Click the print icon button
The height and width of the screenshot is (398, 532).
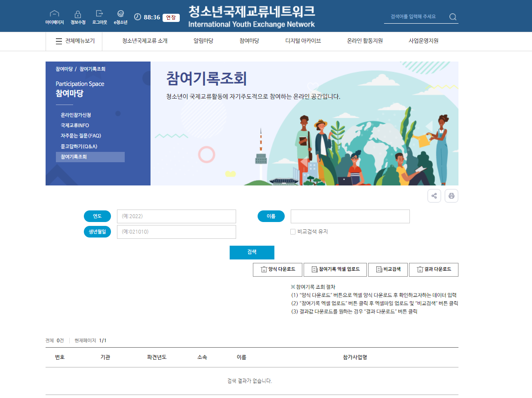[x=451, y=196]
